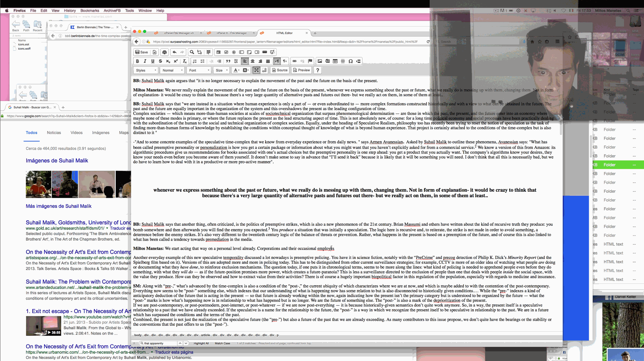Increase the indent of the paragraph
This screenshot has width=644, height=361.
(219, 61)
